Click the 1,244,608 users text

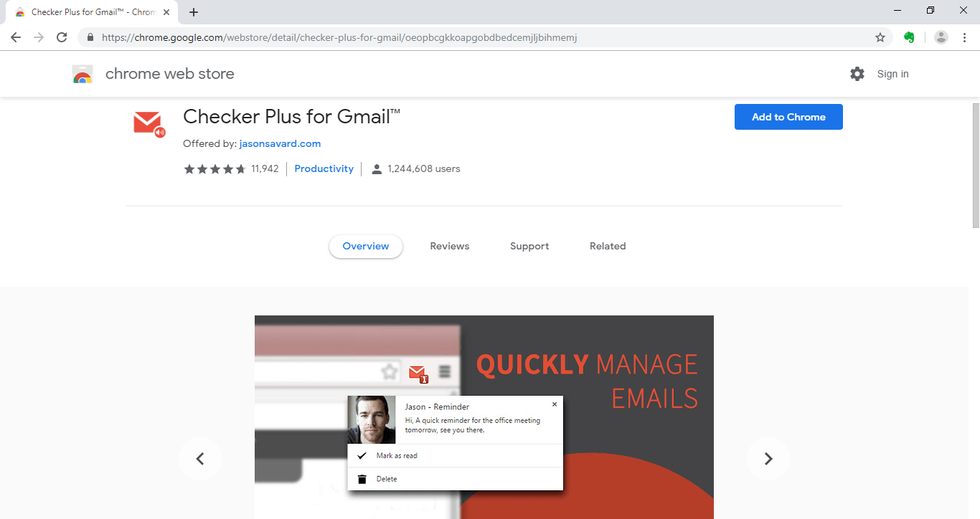[x=424, y=169]
